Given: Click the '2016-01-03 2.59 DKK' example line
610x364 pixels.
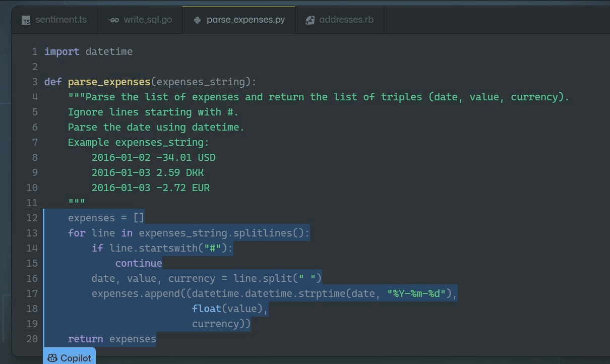Looking at the screenshot, I should click(x=148, y=172).
